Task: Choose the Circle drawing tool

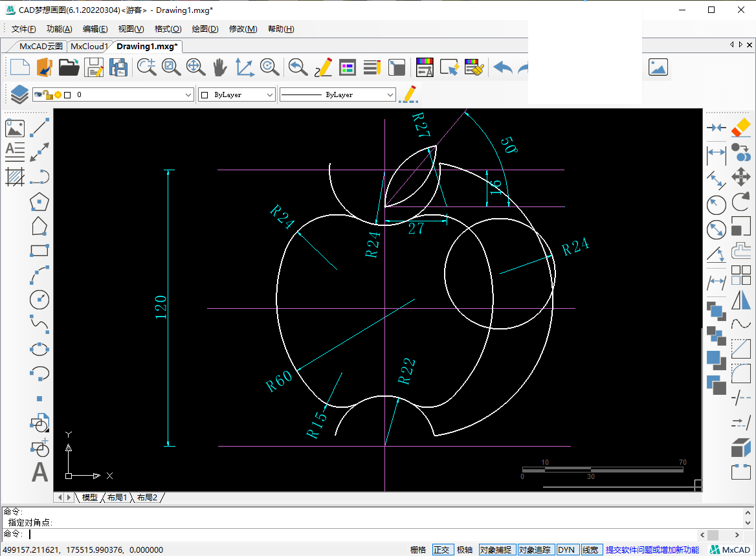Action: click(39, 300)
